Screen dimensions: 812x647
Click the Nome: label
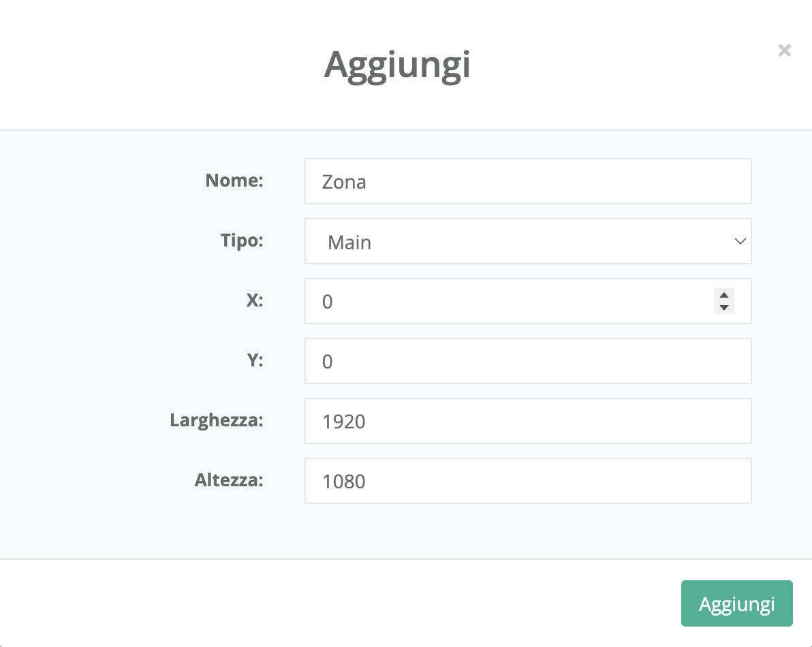tap(234, 180)
